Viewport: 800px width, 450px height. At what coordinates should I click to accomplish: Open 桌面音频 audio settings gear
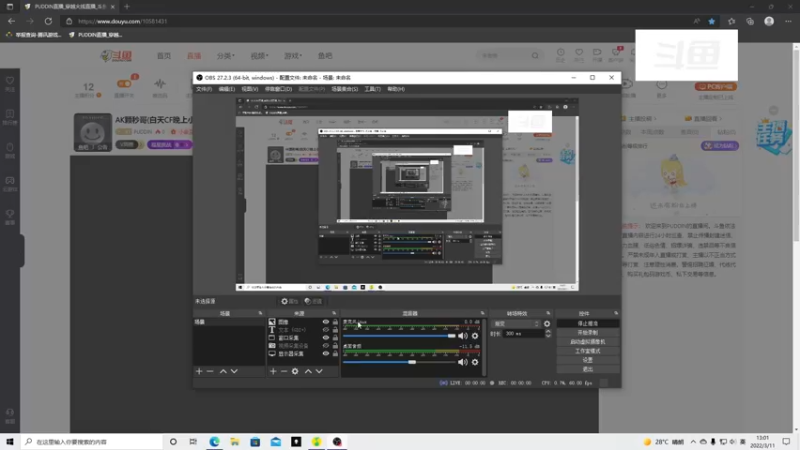coord(475,362)
